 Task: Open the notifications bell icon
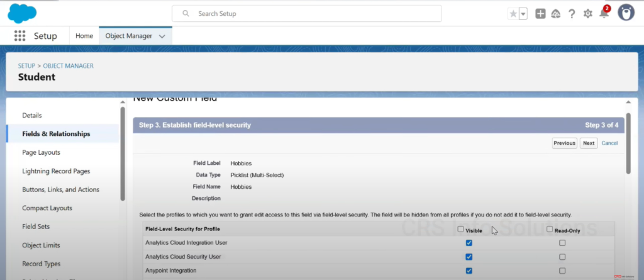click(x=604, y=14)
